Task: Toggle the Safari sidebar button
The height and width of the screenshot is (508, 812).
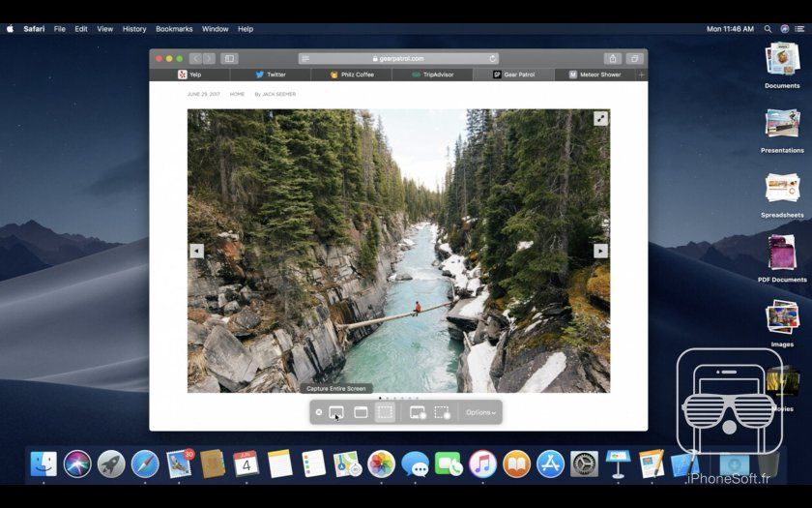Action: coord(229,58)
